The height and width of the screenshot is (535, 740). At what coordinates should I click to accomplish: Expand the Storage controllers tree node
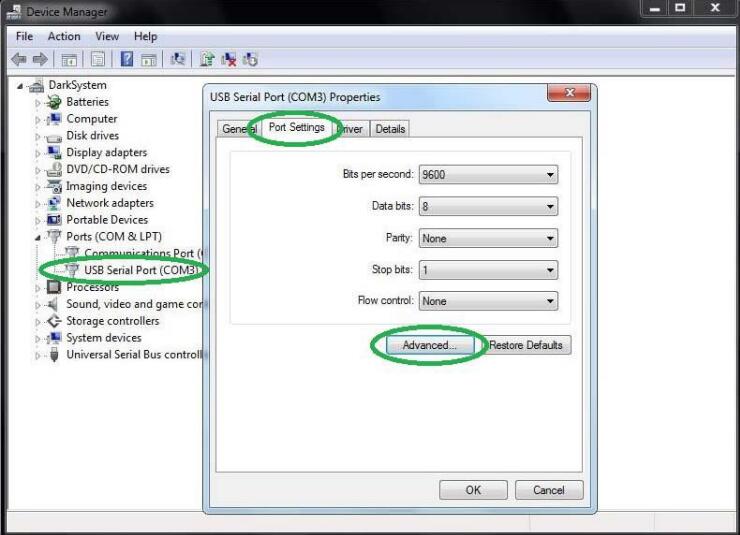[38, 321]
